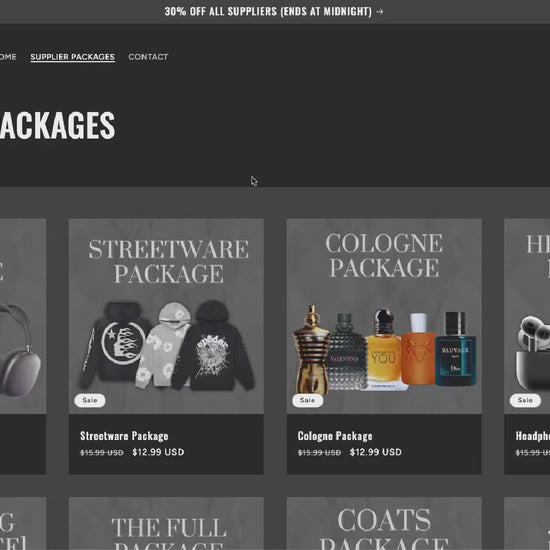Open the Cologne Package product image
This screenshot has height=550, width=550.
384,316
